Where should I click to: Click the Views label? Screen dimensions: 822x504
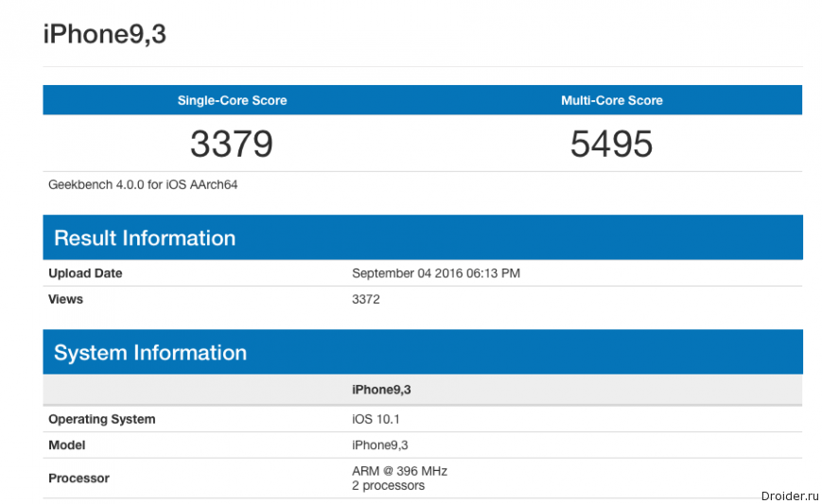pos(65,299)
